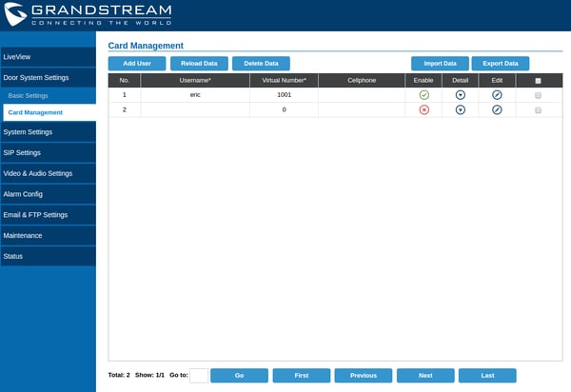Check the checkbox for user eric
Viewport: 571px width, 392px height.
(x=538, y=95)
